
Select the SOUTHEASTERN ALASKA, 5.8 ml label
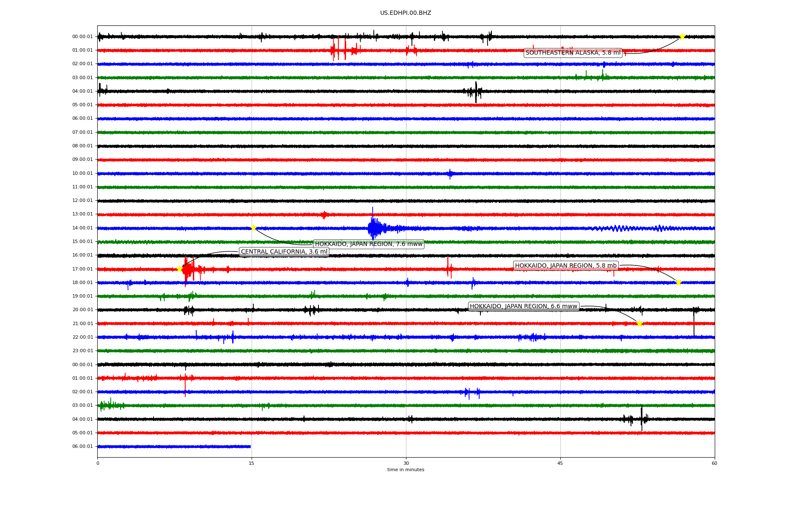573,53
